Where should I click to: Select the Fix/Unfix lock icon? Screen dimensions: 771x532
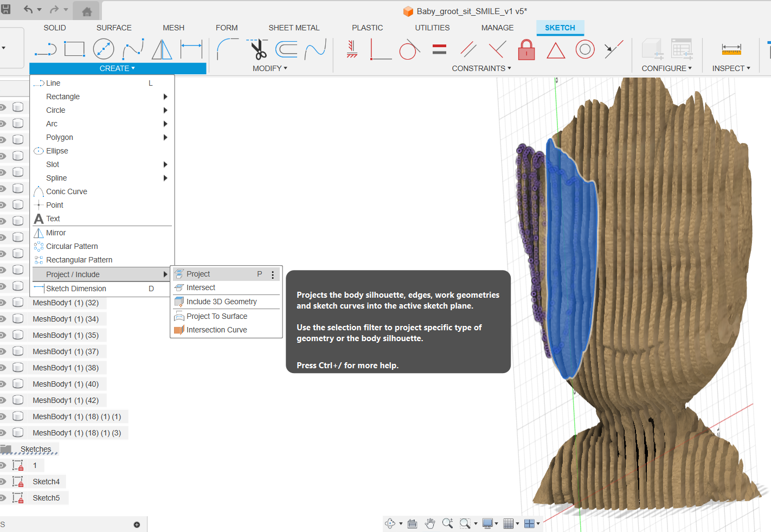526,49
